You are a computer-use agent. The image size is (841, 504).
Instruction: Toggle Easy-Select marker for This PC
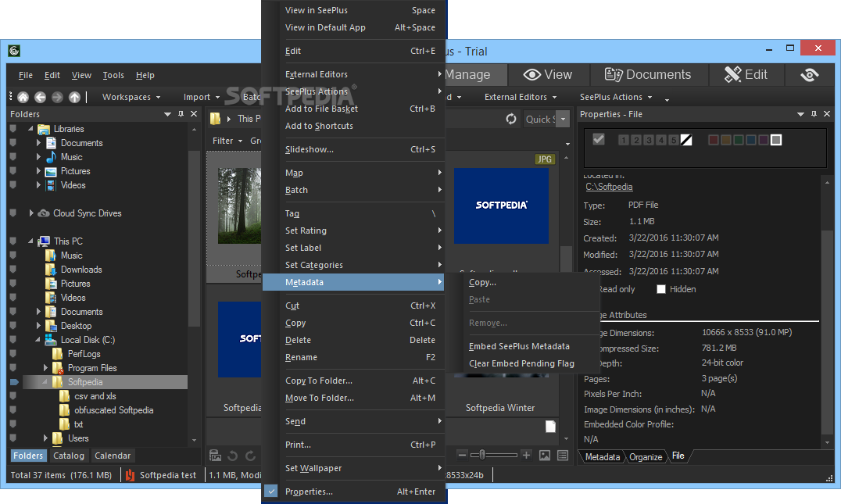13,241
